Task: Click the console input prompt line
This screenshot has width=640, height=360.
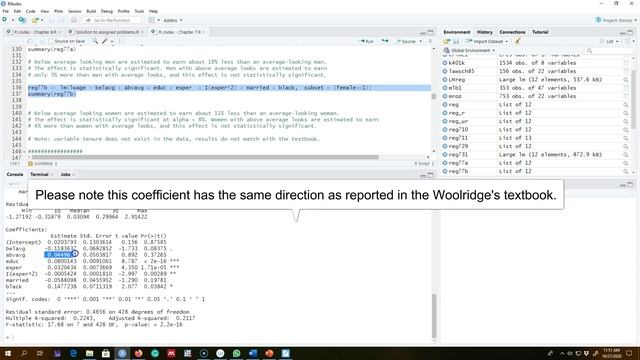Action: [x=218, y=337]
